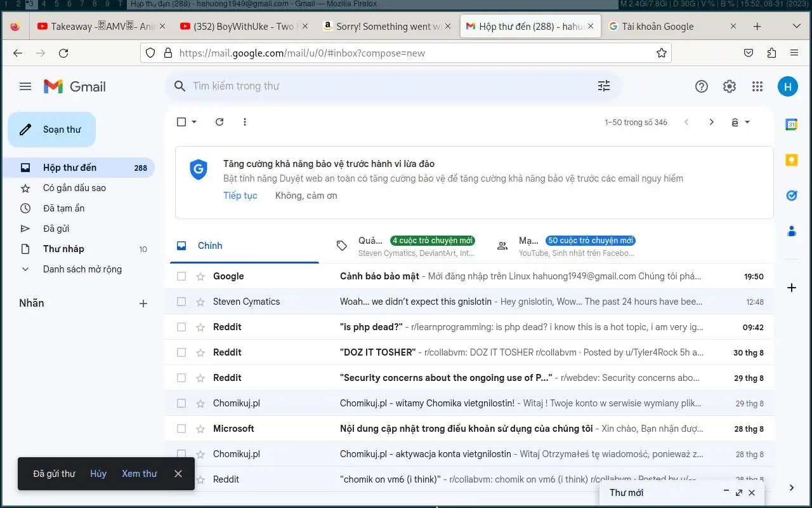Click Không, cảm ơn in the banner
The image size is (812, 508).
pyautogui.click(x=306, y=196)
